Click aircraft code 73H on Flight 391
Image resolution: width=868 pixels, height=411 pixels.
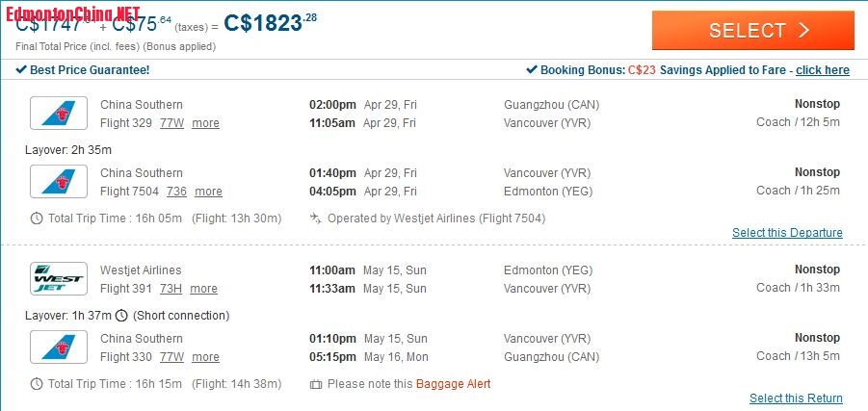(x=171, y=289)
